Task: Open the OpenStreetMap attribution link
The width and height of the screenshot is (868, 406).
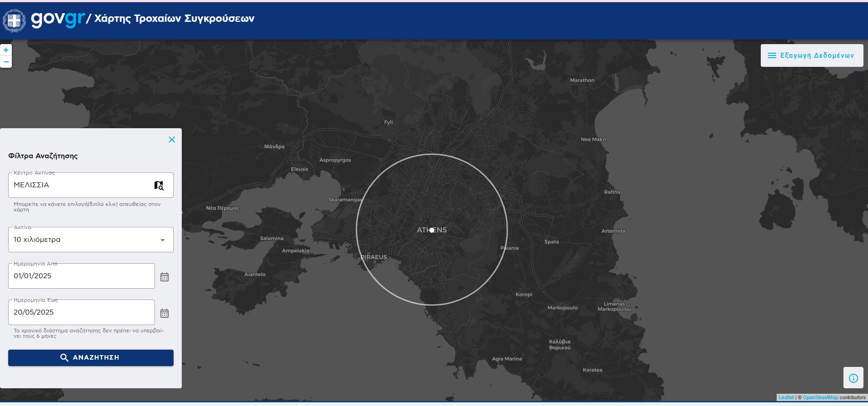Action: pyautogui.click(x=820, y=397)
